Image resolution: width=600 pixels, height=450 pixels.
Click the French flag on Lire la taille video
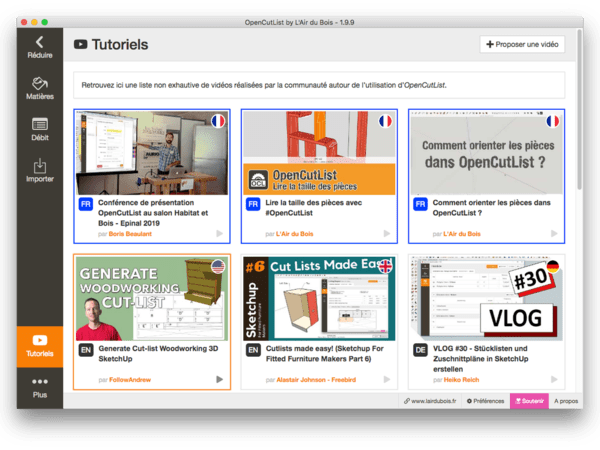(x=385, y=121)
